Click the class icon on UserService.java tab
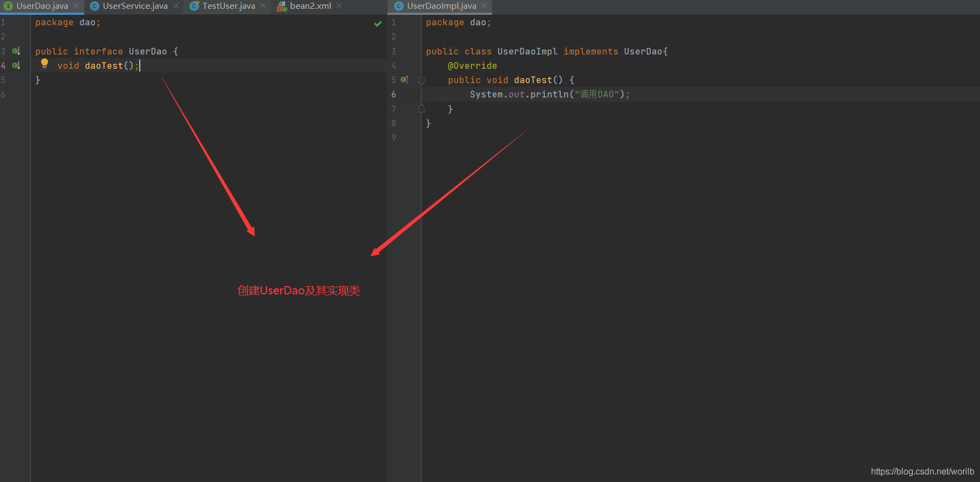 (x=95, y=6)
